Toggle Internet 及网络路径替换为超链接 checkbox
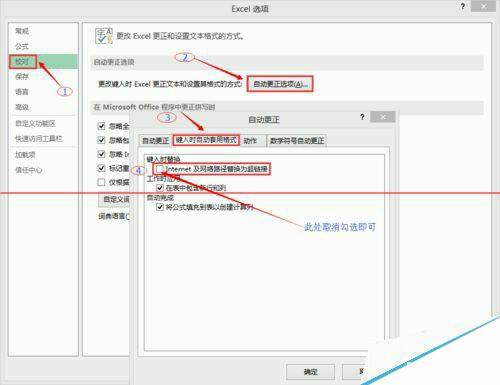 coord(160,169)
